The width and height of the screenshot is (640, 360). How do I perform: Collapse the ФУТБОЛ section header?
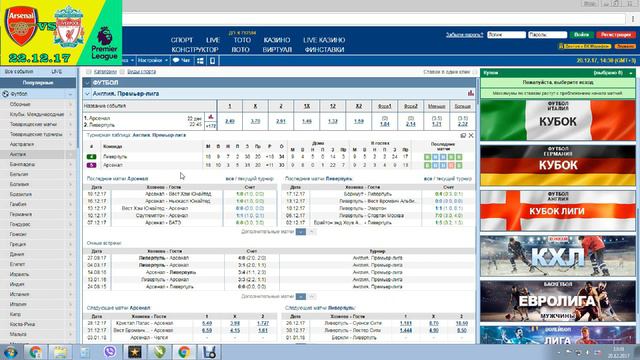click(x=87, y=83)
